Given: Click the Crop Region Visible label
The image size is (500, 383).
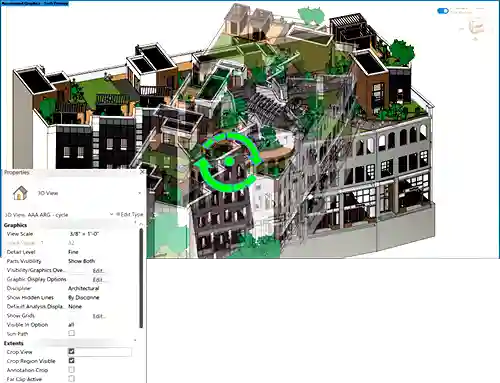Looking at the screenshot, I should click(31, 361).
